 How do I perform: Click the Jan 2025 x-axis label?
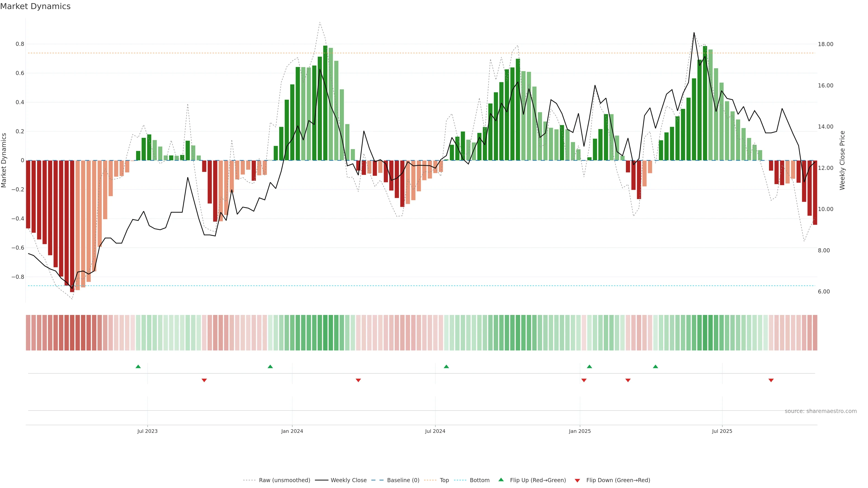tap(580, 431)
